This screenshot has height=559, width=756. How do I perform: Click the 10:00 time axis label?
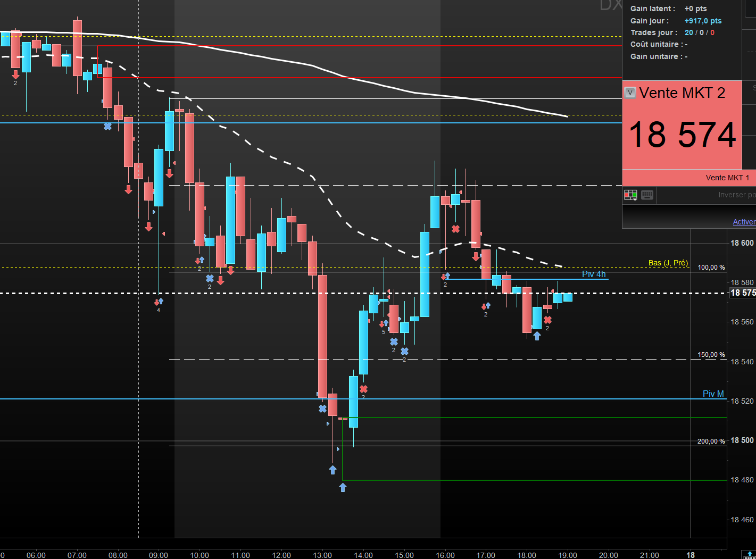point(200,555)
